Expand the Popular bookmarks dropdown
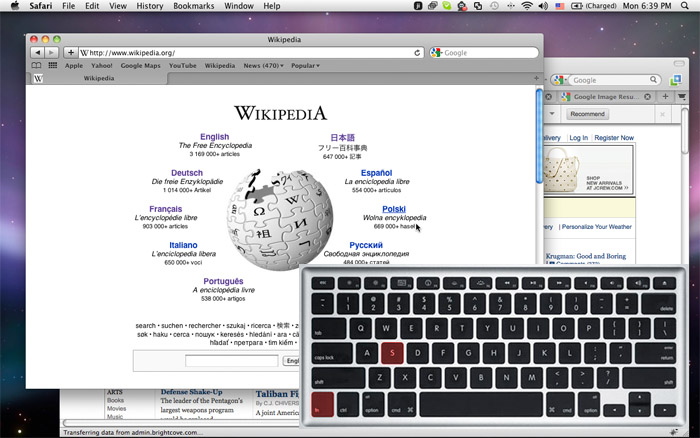Image resolution: width=700 pixels, height=438 pixels. [305, 66]
